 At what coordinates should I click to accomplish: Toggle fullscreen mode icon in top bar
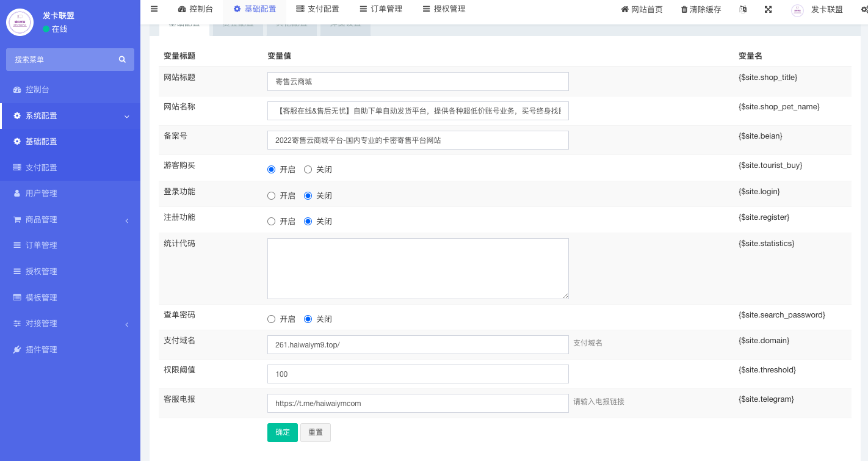[x=768, y=9]
